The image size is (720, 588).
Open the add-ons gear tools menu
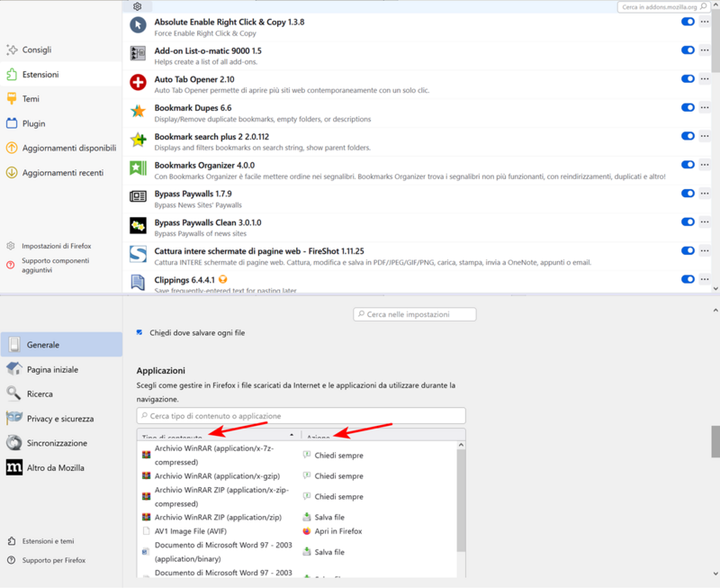137,6
